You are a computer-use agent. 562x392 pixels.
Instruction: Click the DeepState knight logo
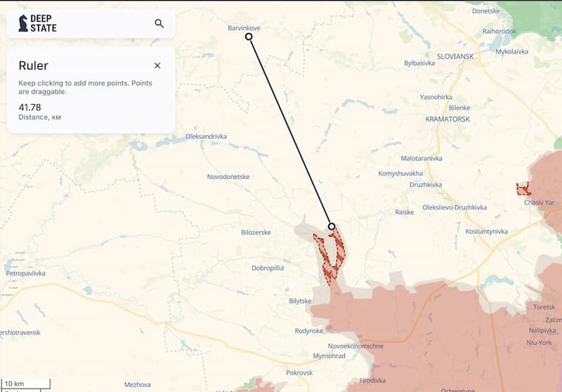pos(23,23)
